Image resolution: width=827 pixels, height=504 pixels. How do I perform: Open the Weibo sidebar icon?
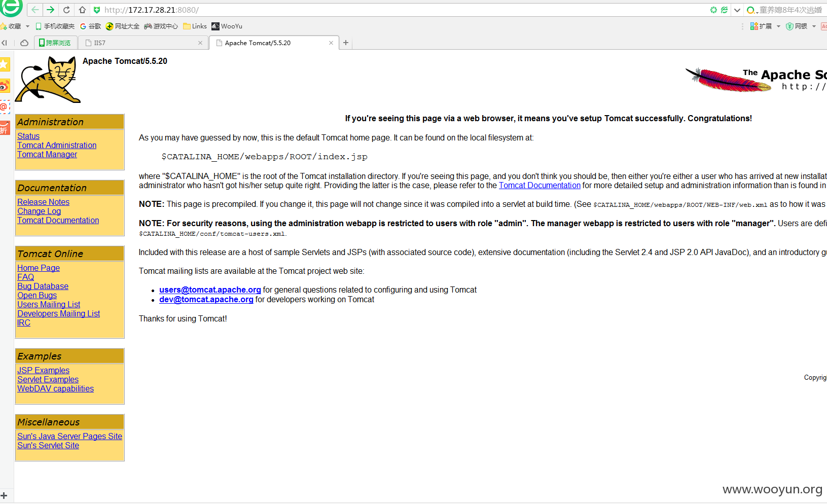(x=5, y=86)
